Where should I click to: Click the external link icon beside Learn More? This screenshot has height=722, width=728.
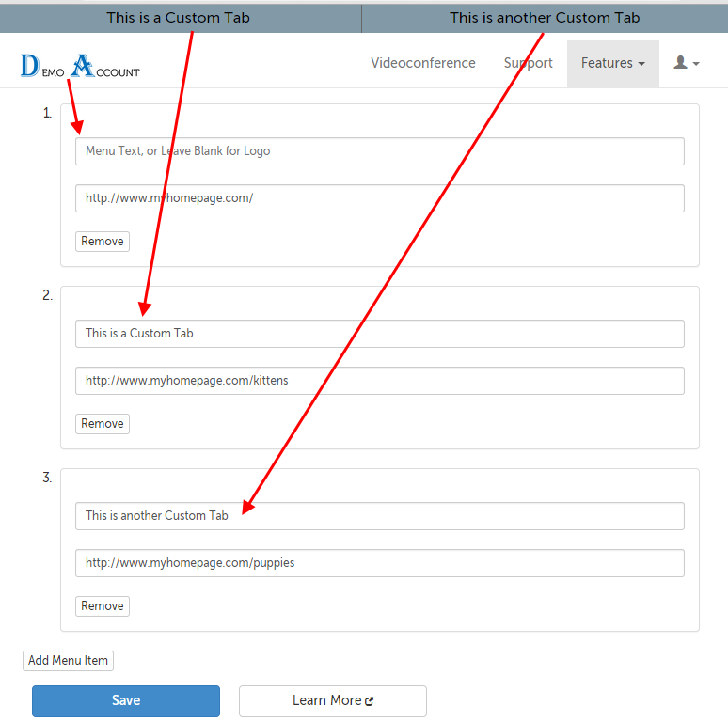(x=370, y=701)
